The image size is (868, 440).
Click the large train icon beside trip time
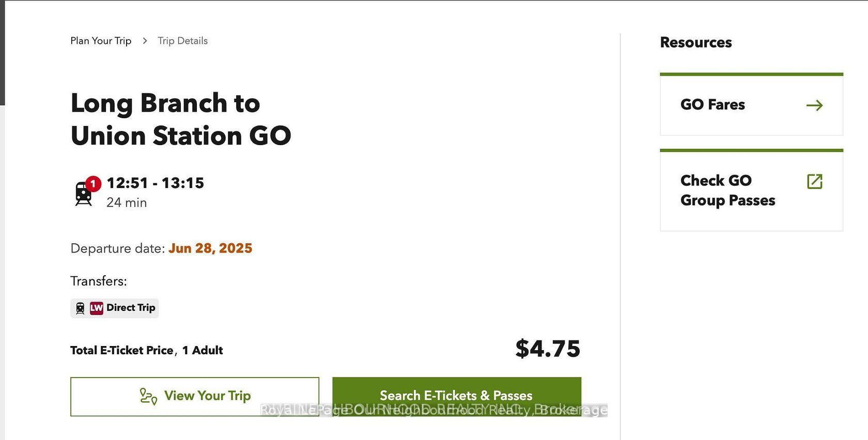[x=83, y=195]
